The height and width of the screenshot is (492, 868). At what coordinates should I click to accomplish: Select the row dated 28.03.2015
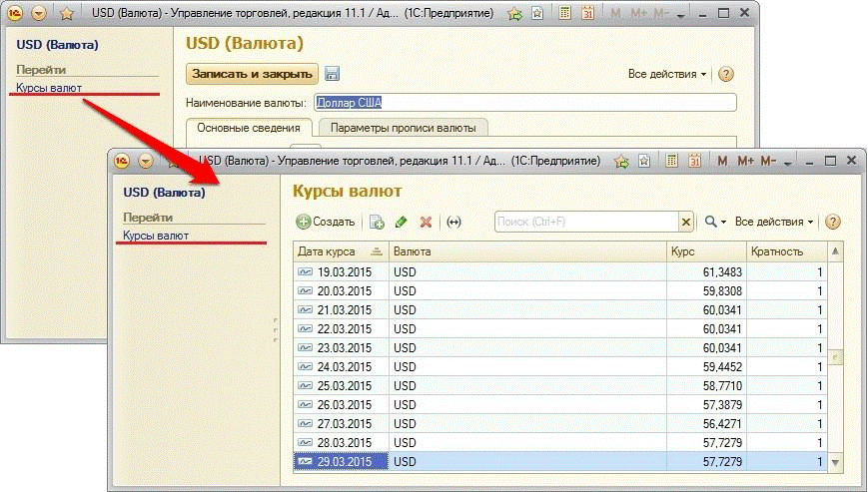pyautogui.click(x=560, y=442)
